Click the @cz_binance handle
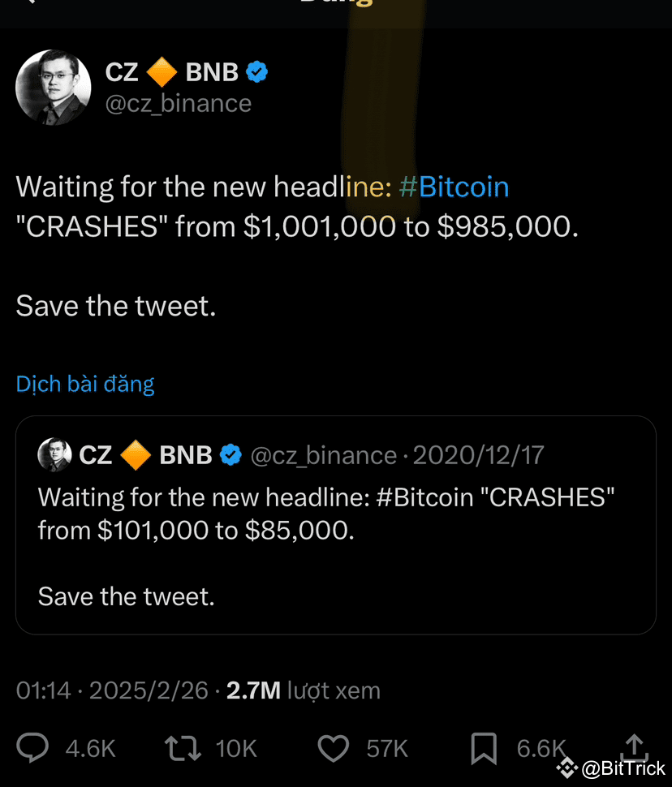This screenshot has width=672, height=787. pos(179,103)
